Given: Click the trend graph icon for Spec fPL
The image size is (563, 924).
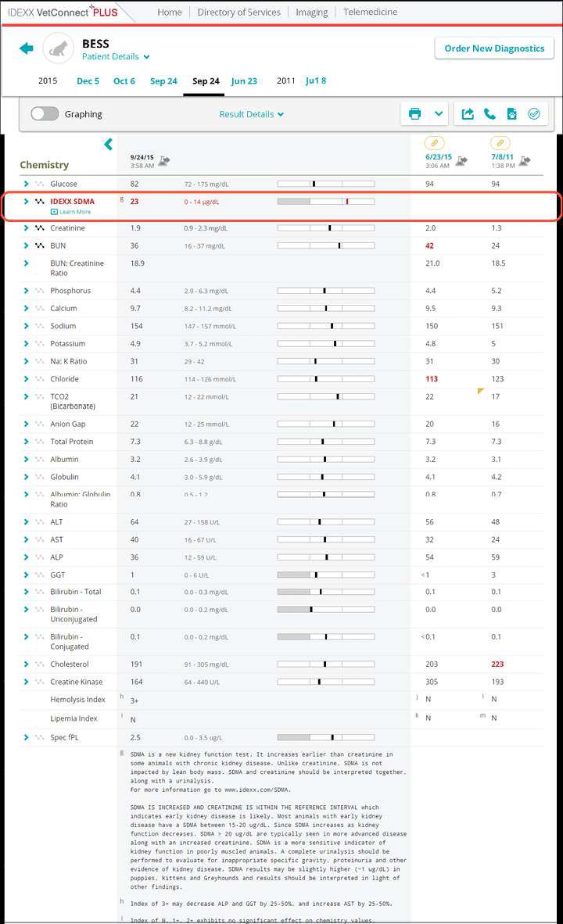Looking at the screenshot, I should point(40,737).
